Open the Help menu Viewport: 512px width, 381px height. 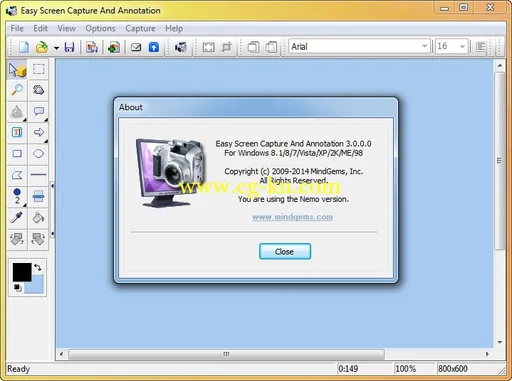(174, 28)
